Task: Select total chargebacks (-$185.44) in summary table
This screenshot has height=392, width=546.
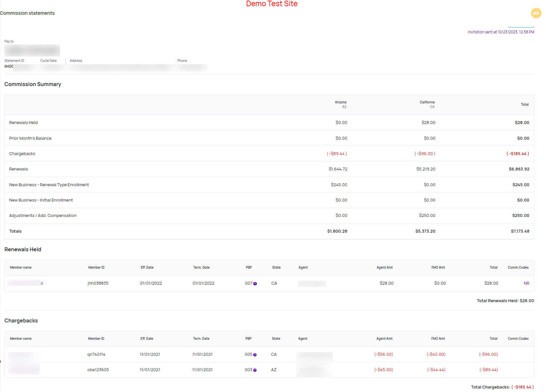Action: (x=518, y=154)
